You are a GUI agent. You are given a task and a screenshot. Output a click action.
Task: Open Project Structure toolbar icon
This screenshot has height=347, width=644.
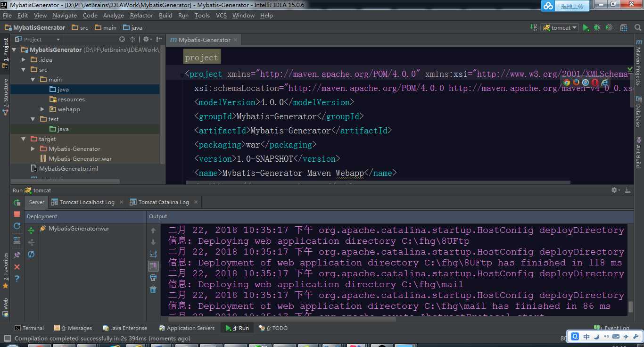click(624, 28)
